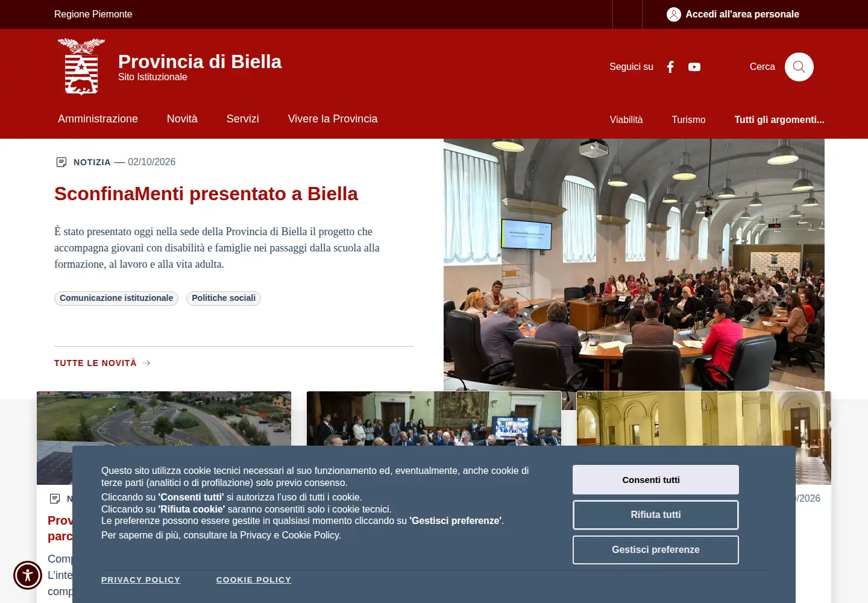Accept cookies with Consenti tutti
Screen dimensions: 868x603
click(656, 480)
